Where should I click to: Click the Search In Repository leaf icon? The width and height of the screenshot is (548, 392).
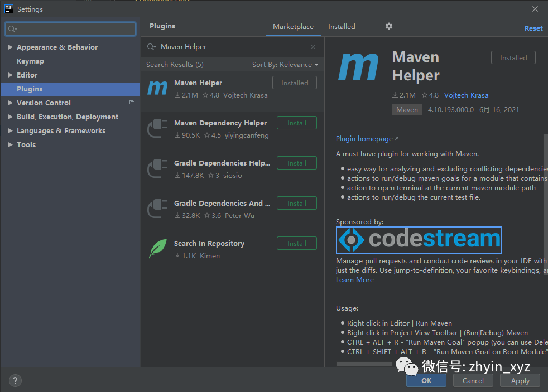[157, 249]
